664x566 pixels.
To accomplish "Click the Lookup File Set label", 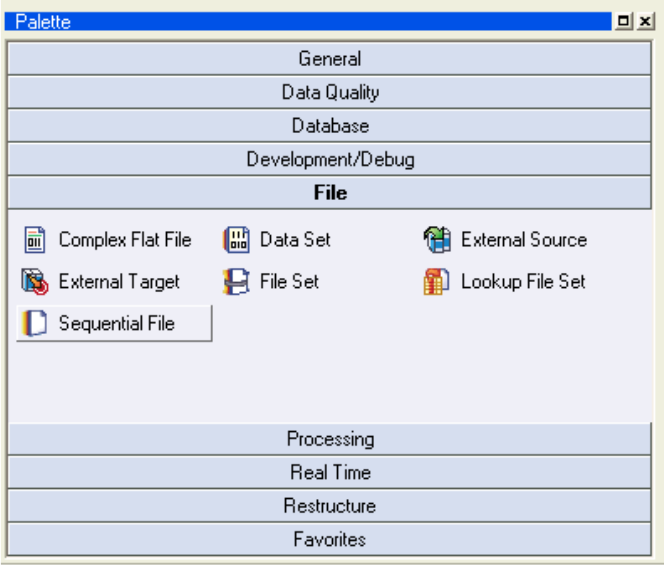I will click(x=523, y=282).
